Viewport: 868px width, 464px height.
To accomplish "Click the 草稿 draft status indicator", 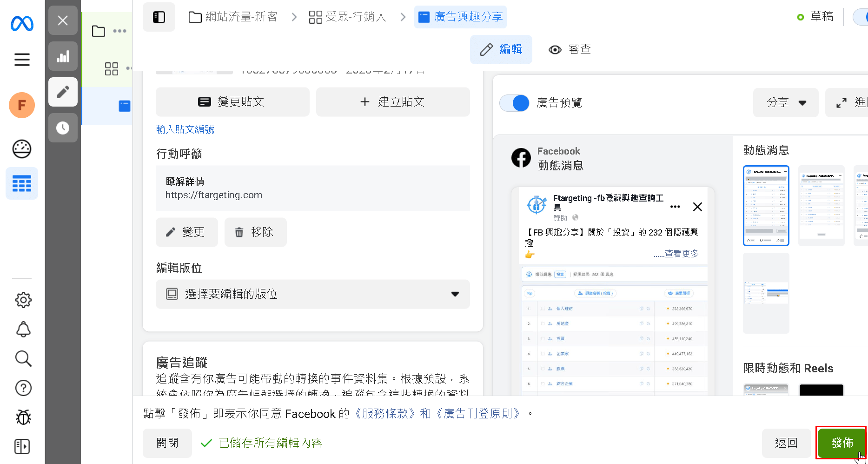I will point(815,17).
